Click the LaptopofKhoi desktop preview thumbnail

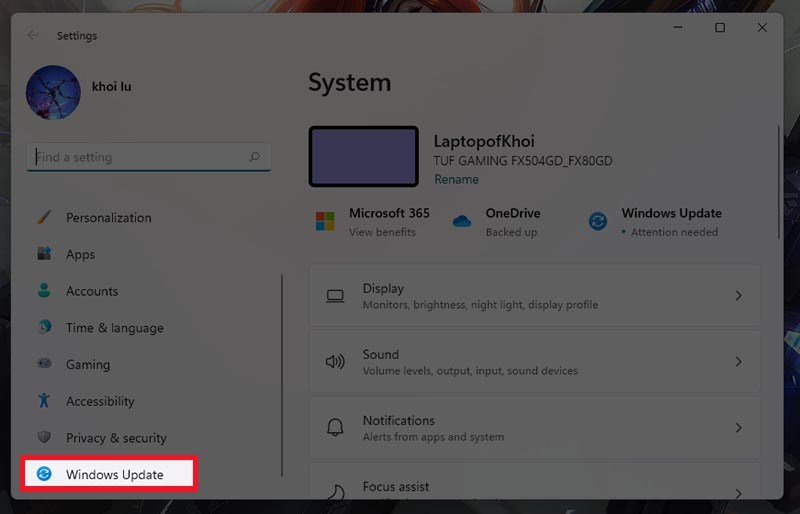364,156
